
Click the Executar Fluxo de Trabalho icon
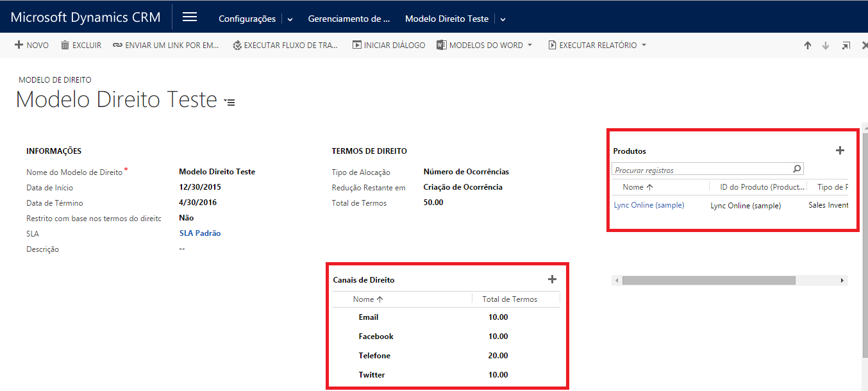(237, 46)
